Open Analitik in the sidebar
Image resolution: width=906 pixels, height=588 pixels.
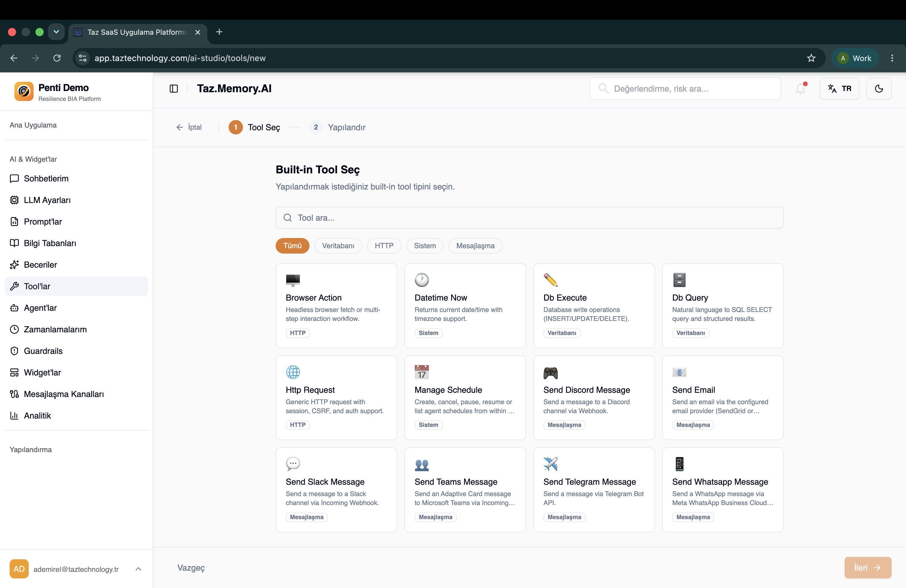(76, 416)
